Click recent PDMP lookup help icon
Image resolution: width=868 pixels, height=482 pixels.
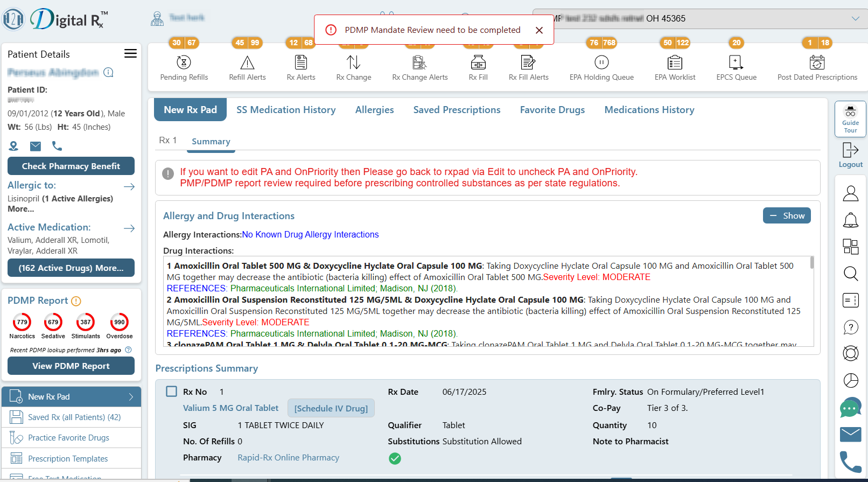[x=128, y=350]
